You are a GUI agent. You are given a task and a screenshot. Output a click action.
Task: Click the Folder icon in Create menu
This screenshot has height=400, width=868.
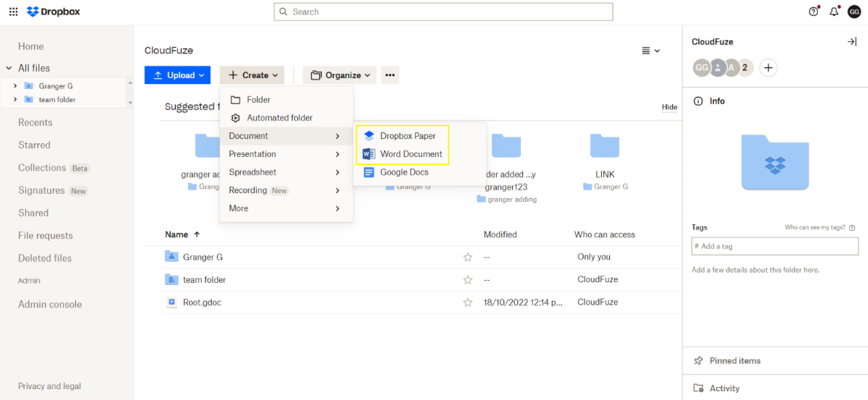pyautogui.click(x=235, y=100)
